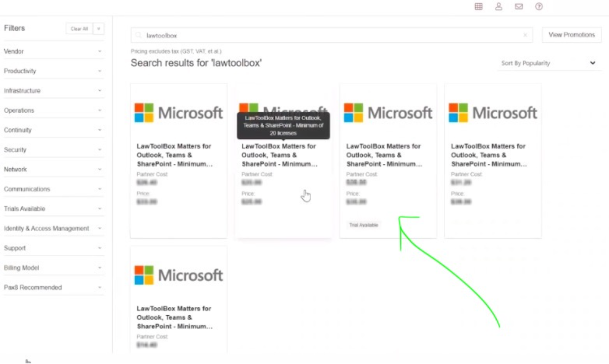Viewport: 609px width, 364px height.
Task: Click the bottom-row card's LawToolBox Matters title
Action: (175, 317)
